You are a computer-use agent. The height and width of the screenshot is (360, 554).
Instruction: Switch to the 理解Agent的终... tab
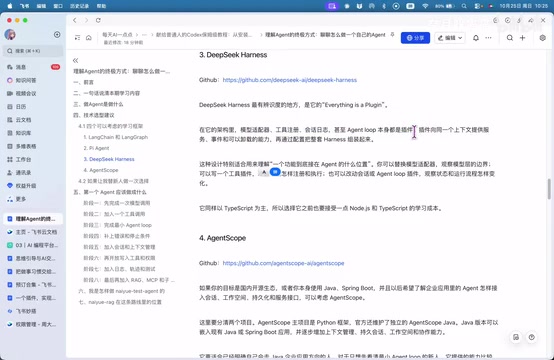33,219
